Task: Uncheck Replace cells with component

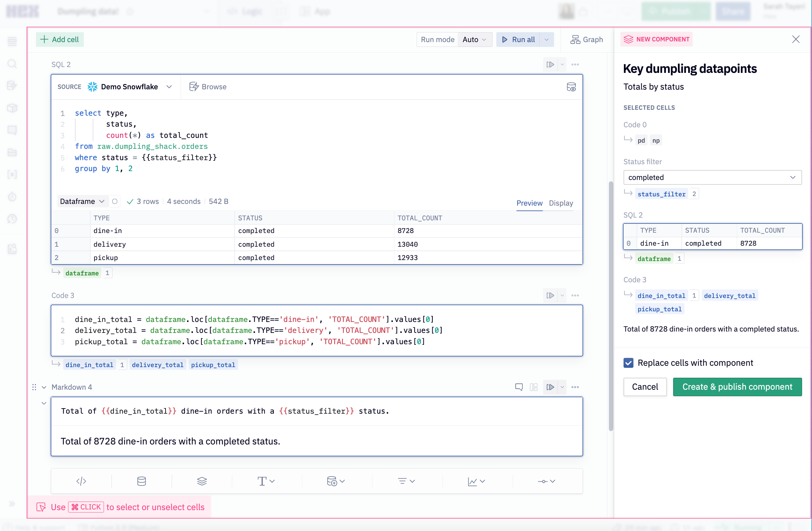Action: point(628,363)
